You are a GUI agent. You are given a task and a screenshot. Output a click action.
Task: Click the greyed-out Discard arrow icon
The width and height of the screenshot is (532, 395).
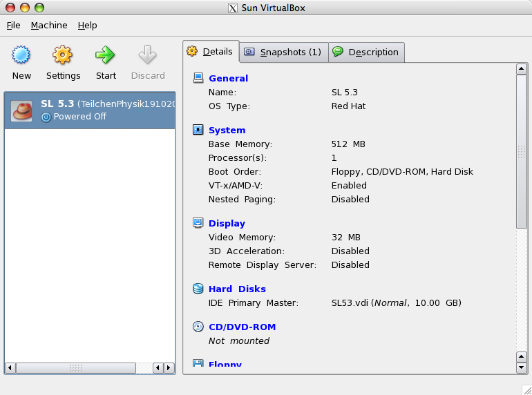click(148, 55)
